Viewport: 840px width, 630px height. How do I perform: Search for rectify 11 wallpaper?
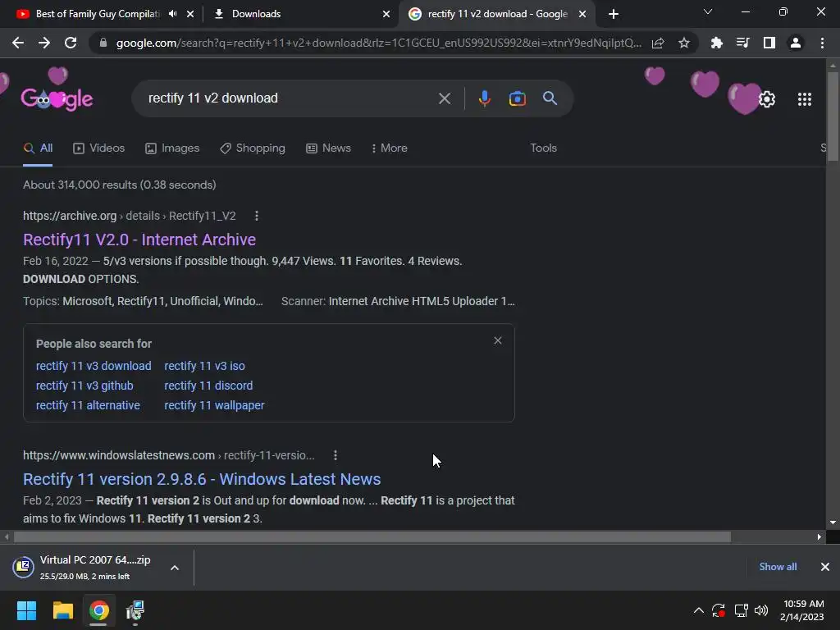click(x=214, y=405)
